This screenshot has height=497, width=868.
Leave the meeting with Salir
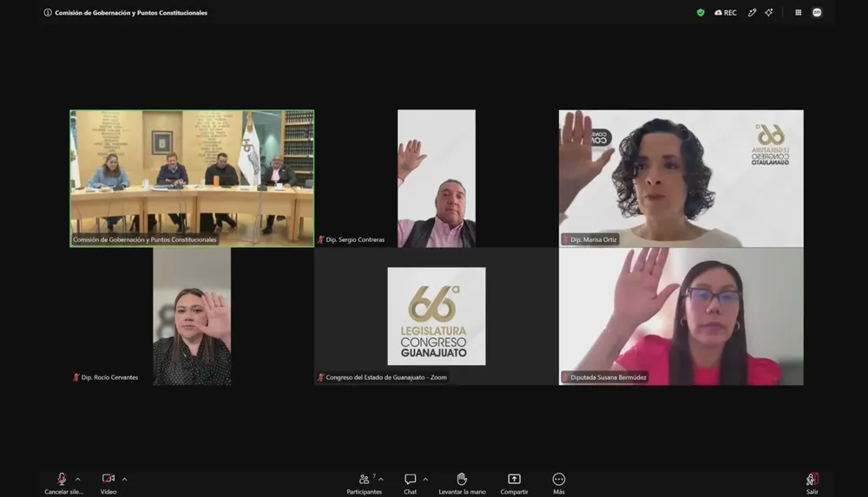[x=812, y=483]
